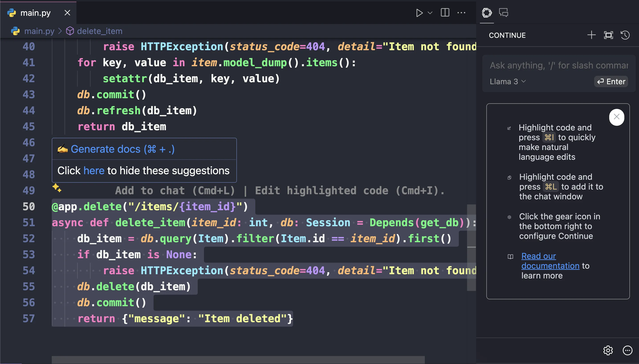Image resolution: width=639 pixels, height=364 pixels.
Task: Click the book icon beside documentation link
Action: (x=510, y=256)
